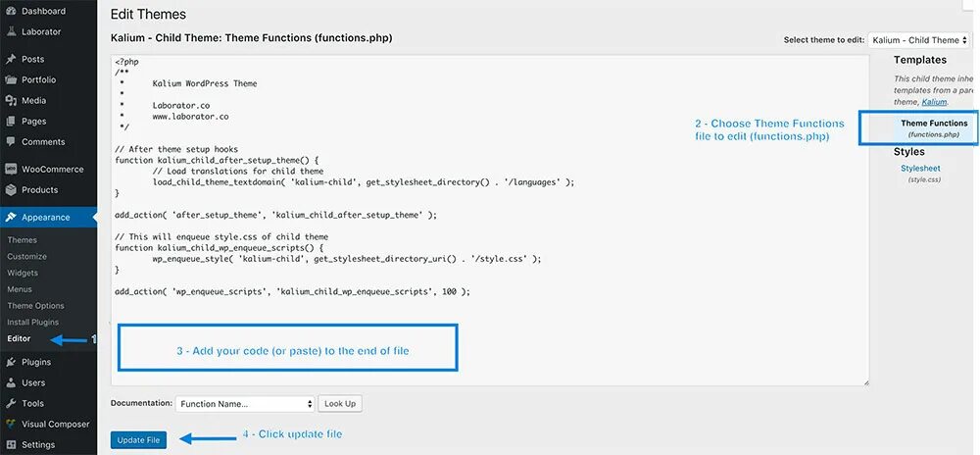Click the Media library icon
Viewport: 980px width, 455px height.
(11, 101)
